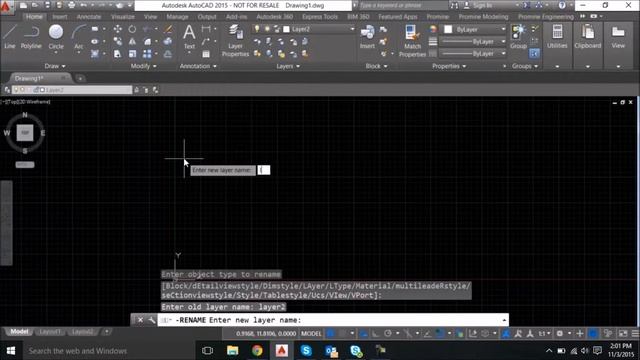Switch to the Layout1 tab
The image size is (640, 360).
pyautogui.click(x=49, y=332)
